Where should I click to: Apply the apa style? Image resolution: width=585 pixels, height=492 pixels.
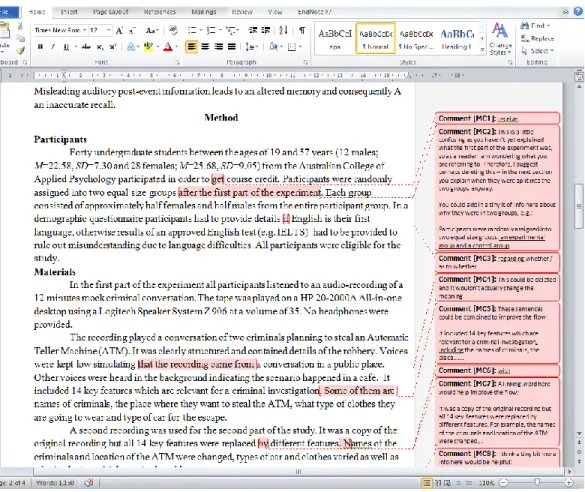pos(335,38)
